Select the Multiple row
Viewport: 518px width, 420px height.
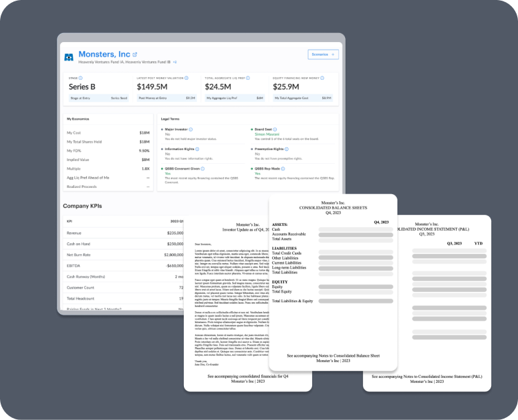pos(108,169)
